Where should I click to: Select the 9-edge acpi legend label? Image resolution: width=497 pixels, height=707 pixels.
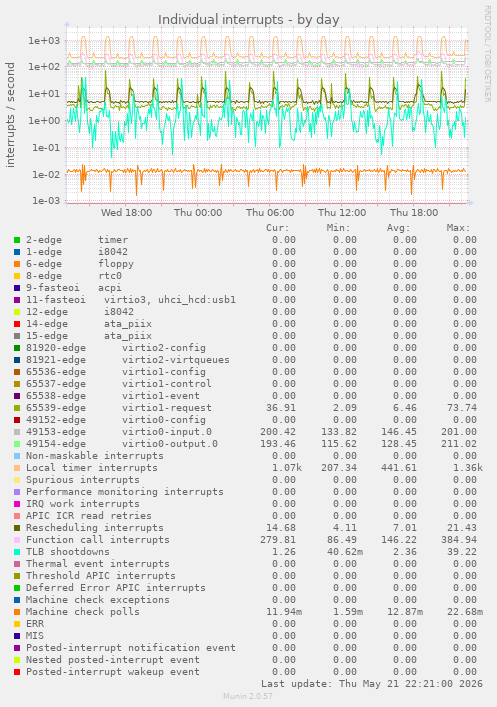74,288
